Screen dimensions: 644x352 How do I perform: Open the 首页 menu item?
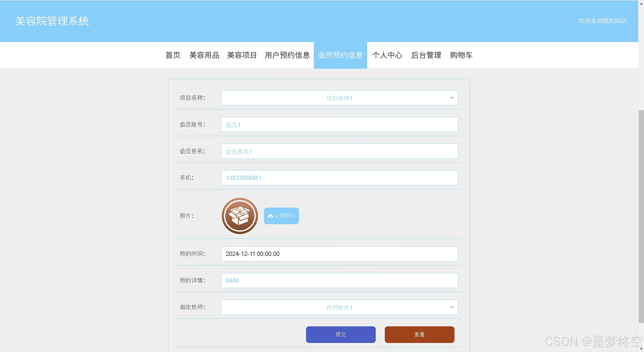pyautogui.click(x=173, y=55)
